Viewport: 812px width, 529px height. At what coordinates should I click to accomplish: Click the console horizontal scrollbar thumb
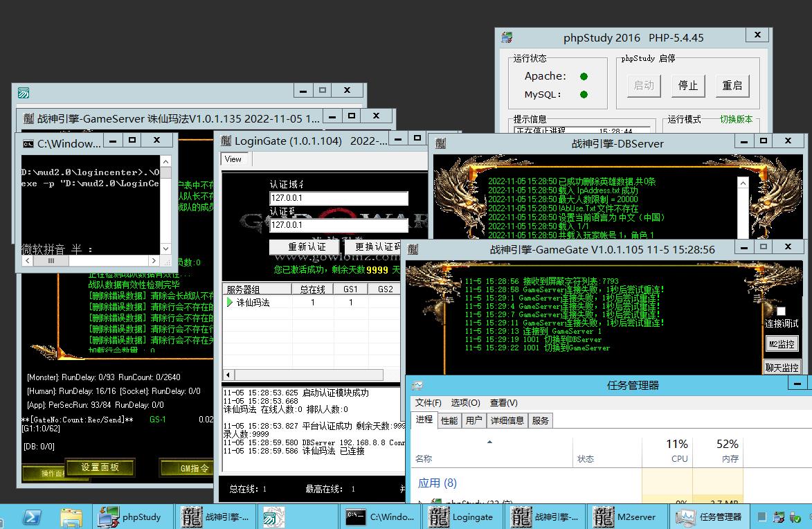tap(51, 260)
